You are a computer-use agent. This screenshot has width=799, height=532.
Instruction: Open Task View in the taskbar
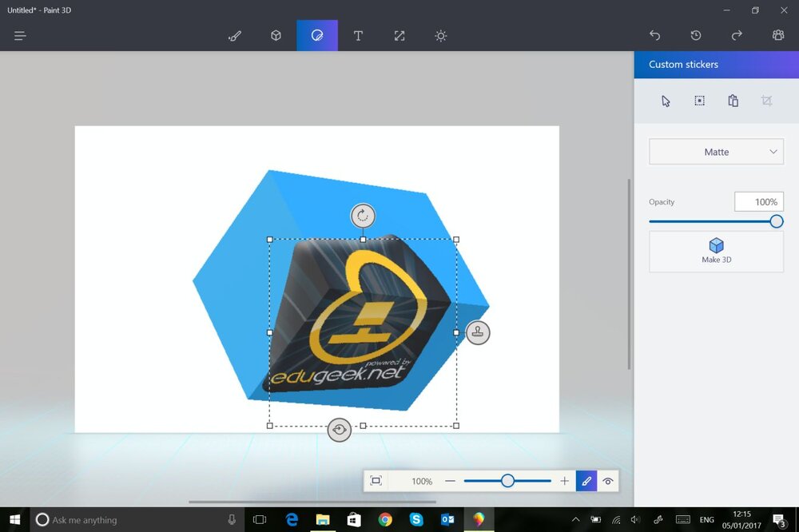(x=260, y=520)
